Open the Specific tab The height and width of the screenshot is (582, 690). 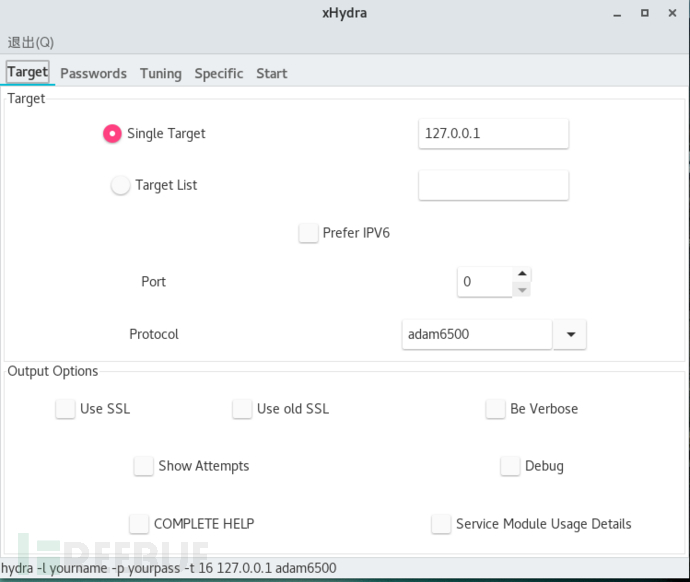tap(219, 73)
